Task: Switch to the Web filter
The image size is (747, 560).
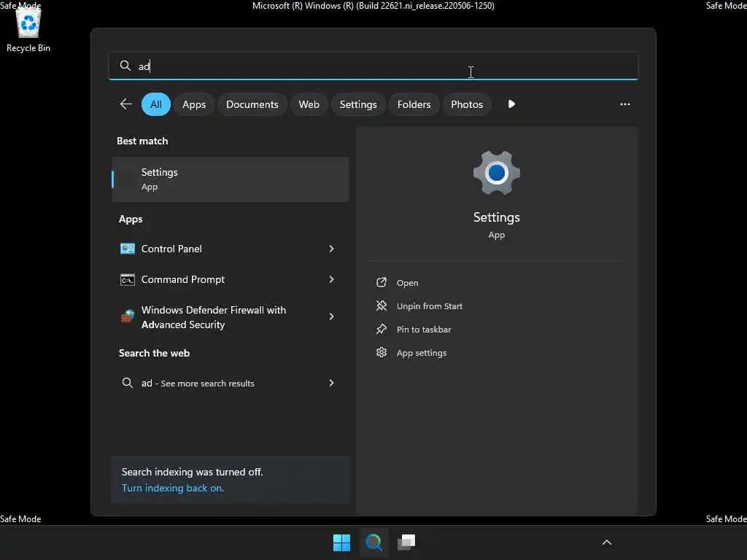Action: (x=309, y=104)
